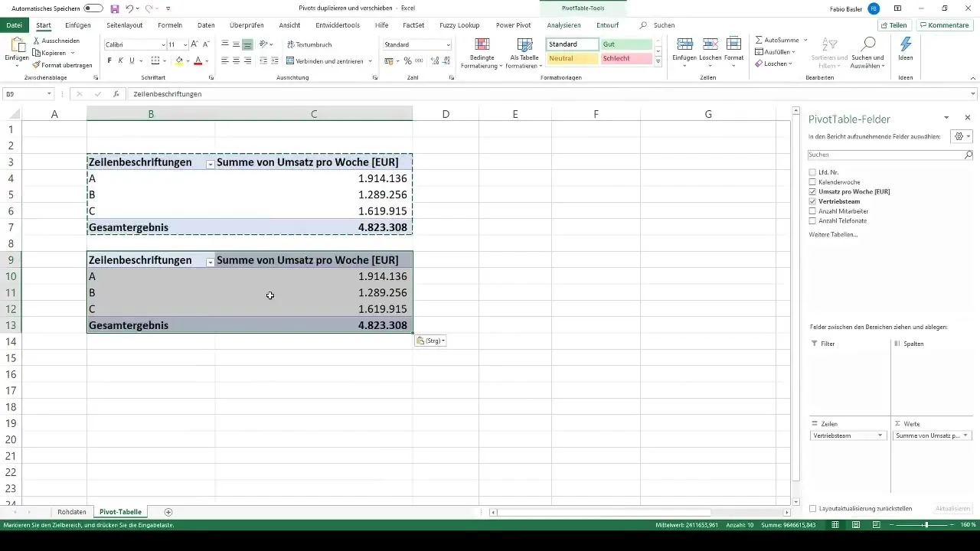Toggle underline formatting (U)
The image size is (980, 551).
click(132, 60)
